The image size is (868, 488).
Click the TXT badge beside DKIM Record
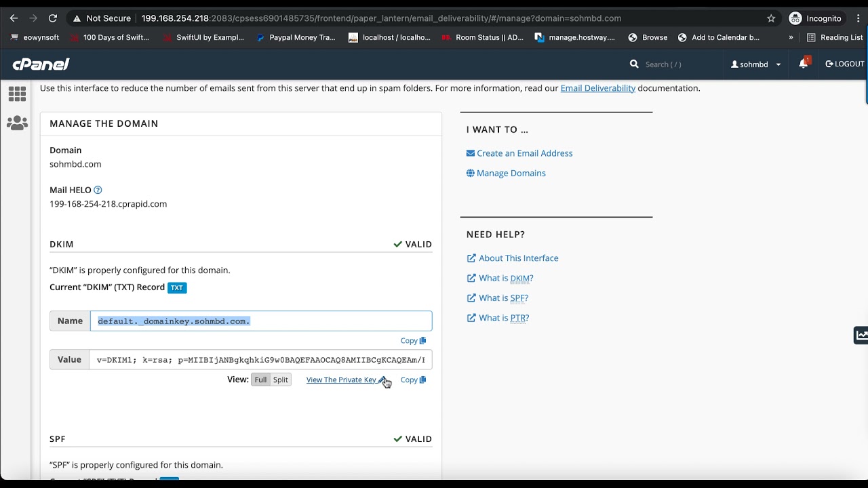click(x=177, y=287)
